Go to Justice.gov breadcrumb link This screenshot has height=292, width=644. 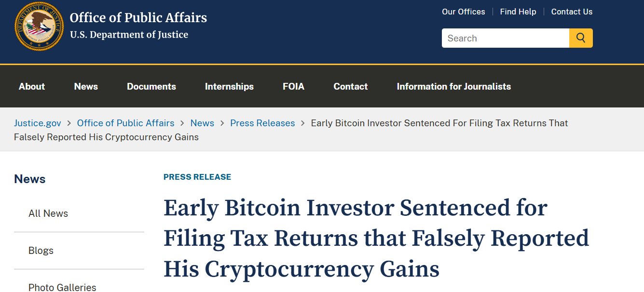38,123
